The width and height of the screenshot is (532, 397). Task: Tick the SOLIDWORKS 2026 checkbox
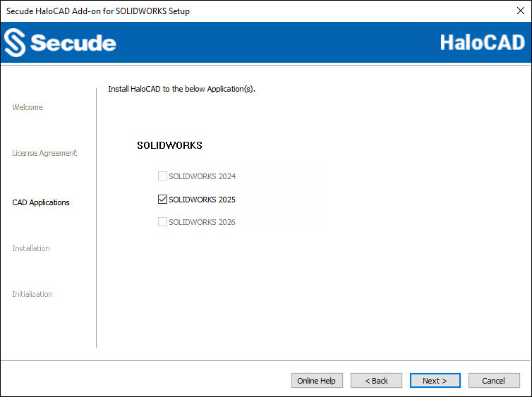click(x=162, y=221)
